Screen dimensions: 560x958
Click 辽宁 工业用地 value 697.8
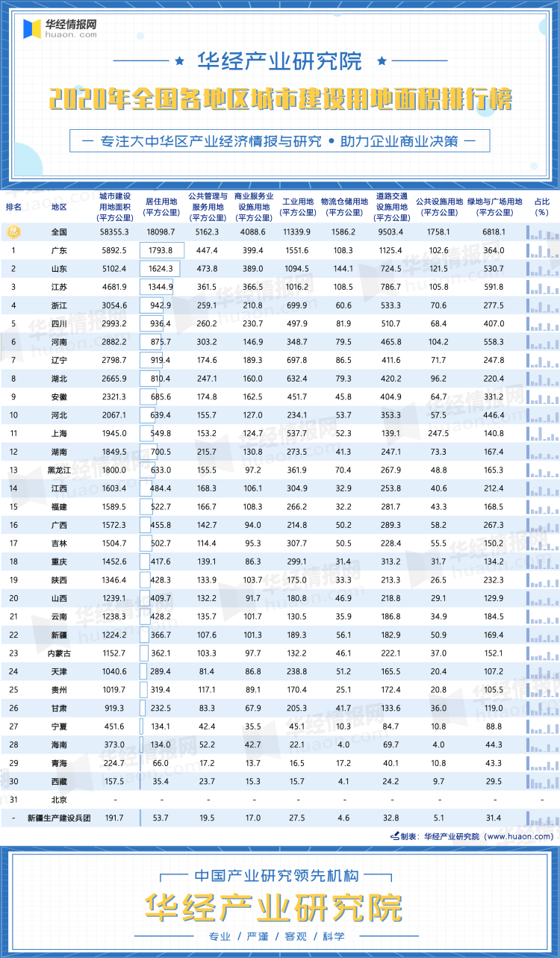click(297, 360)
